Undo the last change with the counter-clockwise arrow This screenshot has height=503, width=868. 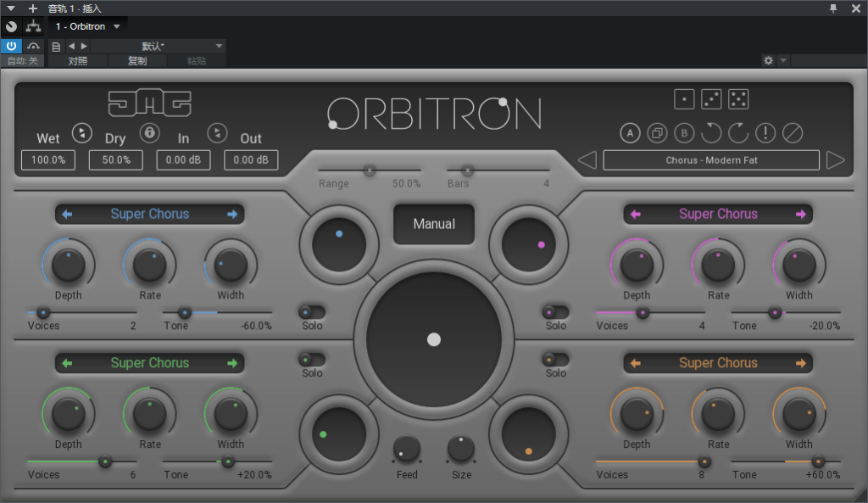tap(711, 133)
